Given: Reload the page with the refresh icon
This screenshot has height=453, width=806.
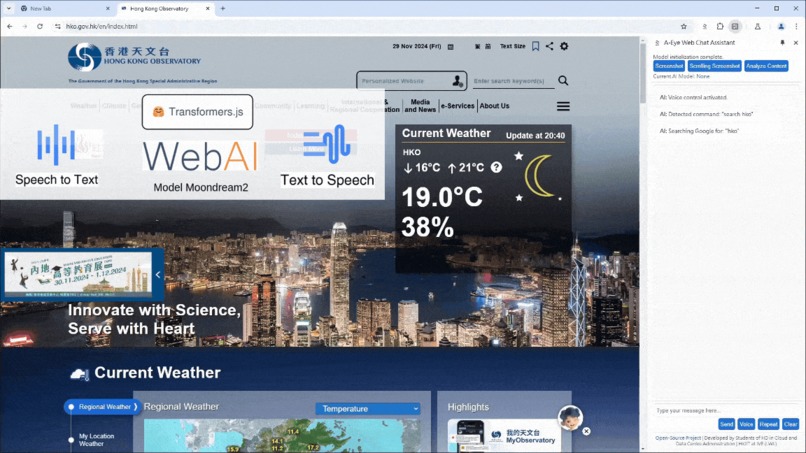Looking at the screenshot, I should coord(40,26).
